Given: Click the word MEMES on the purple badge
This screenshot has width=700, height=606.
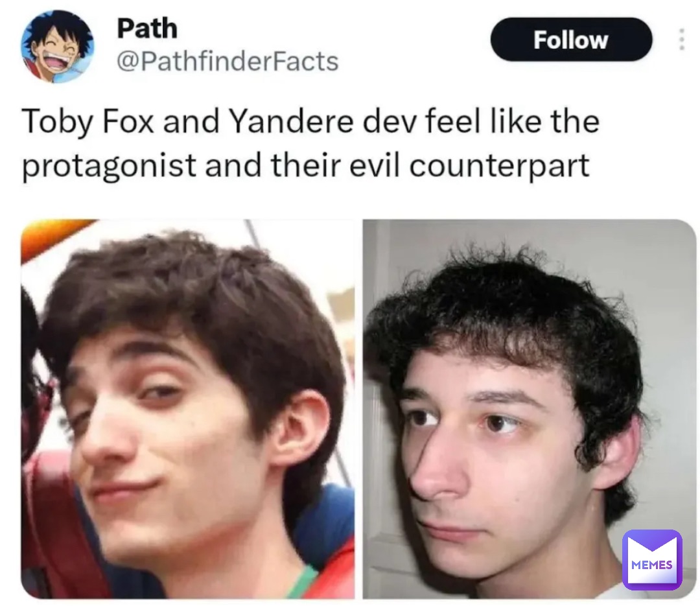Looking at the screenshot, I should (652, 565).
